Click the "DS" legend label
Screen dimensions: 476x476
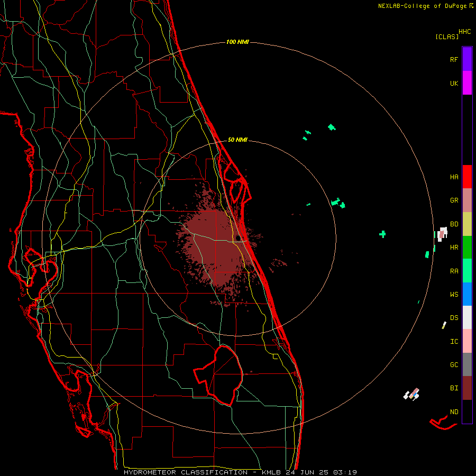(454, 318)
